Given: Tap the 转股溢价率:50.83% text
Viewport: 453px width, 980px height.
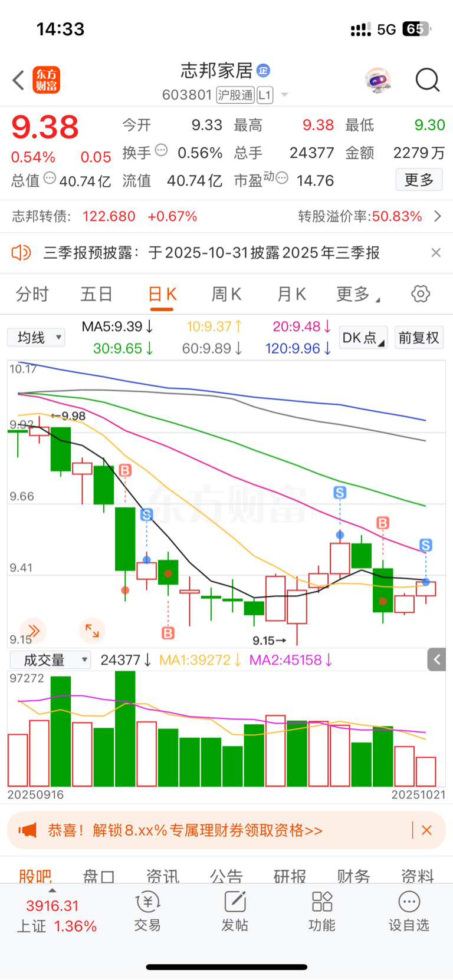Looking at the screenshot, I should click(x=360, y=216).
